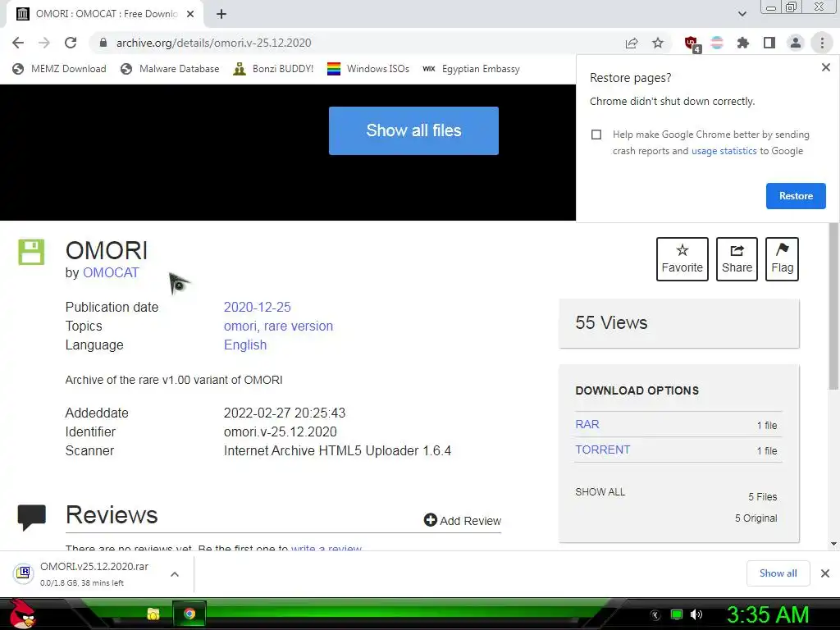Enable sending crash reports checkbox

point(596,135)
